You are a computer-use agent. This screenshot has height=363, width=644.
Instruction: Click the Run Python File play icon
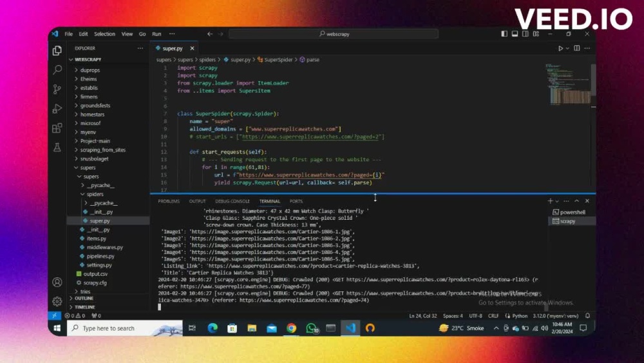[x=560, y=48]
